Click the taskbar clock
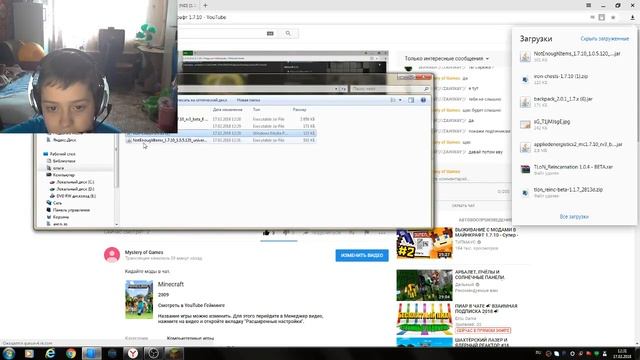Image resolution: width=640 pixels, height=360 pixels. click(622, 353)
